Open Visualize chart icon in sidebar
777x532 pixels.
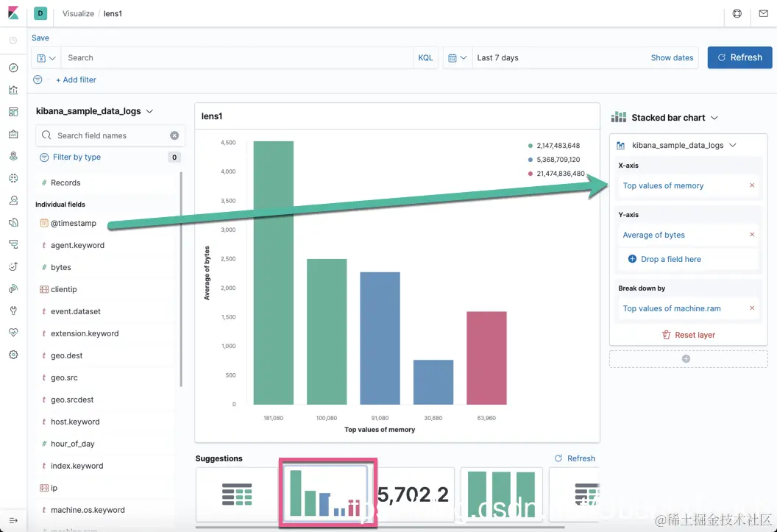[x=13, y=90]
